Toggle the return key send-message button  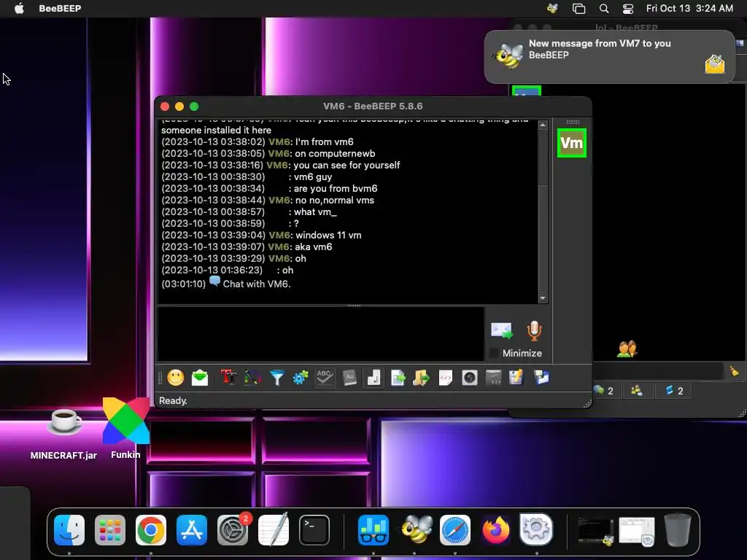[373, 378]
